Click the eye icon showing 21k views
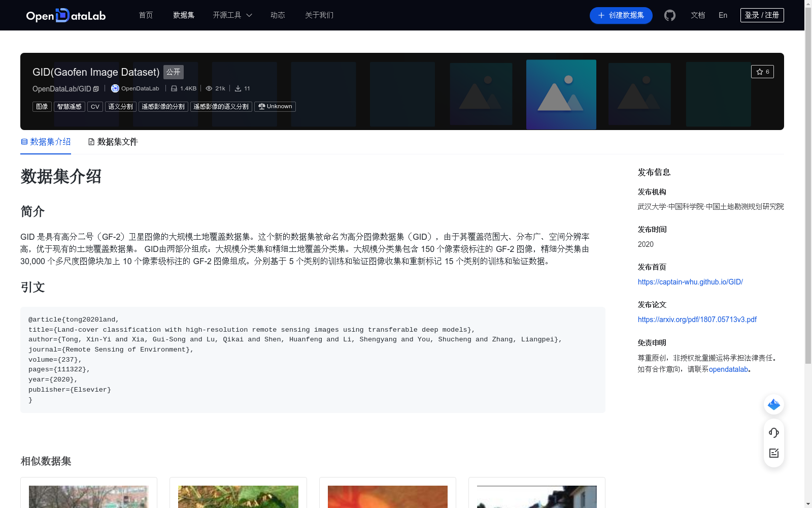The image size is (812, 508). tap(209, 88)
